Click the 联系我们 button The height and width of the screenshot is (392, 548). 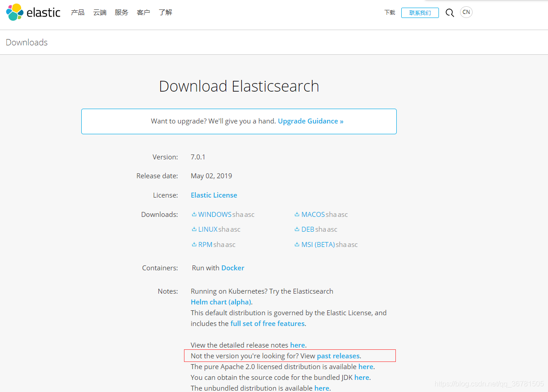[420, 13]
